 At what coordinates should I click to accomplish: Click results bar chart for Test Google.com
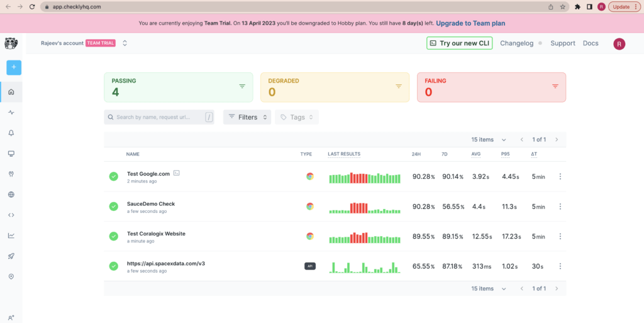(x=365, y=178)
